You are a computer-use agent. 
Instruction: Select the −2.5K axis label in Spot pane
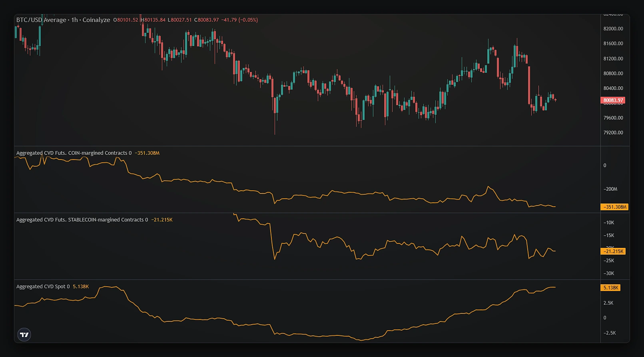[610, 333]
